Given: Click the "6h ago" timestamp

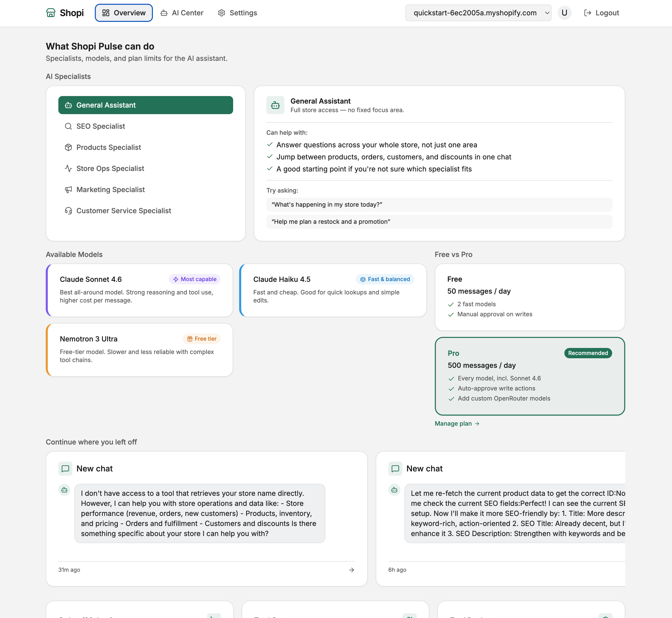Looking at the screenshot, I should (397, 569).
